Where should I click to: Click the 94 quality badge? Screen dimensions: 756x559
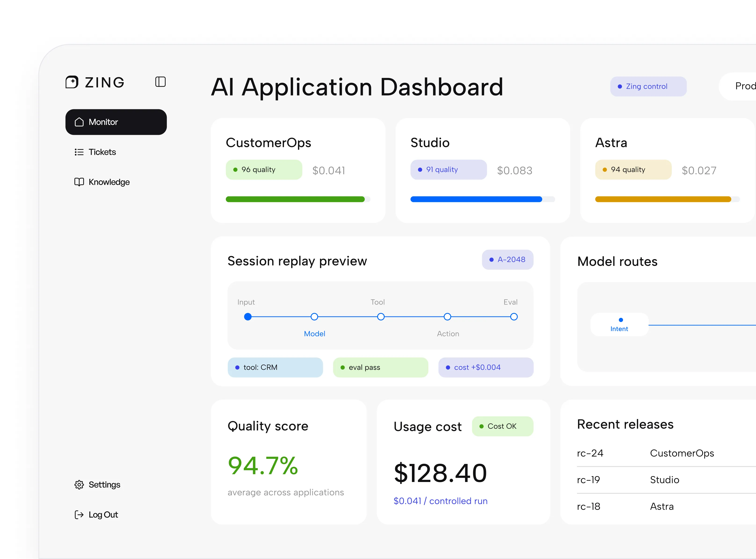[633, 169]
